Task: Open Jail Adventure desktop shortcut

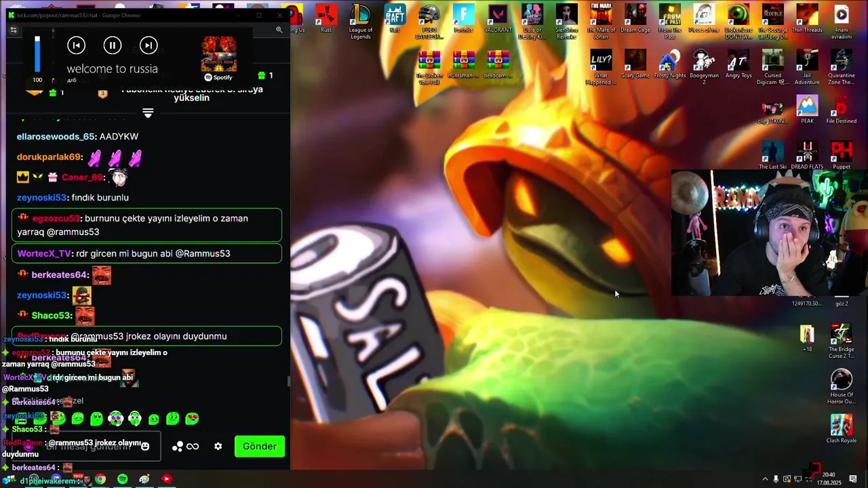Action: pos(807,67)
